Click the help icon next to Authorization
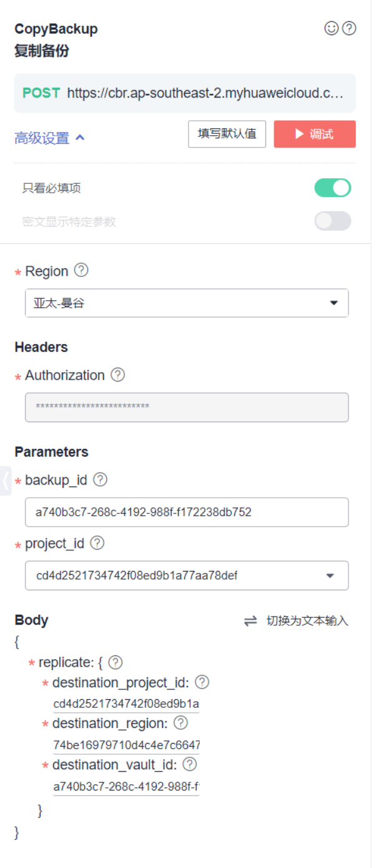The image size is (376, 868). 117,375
